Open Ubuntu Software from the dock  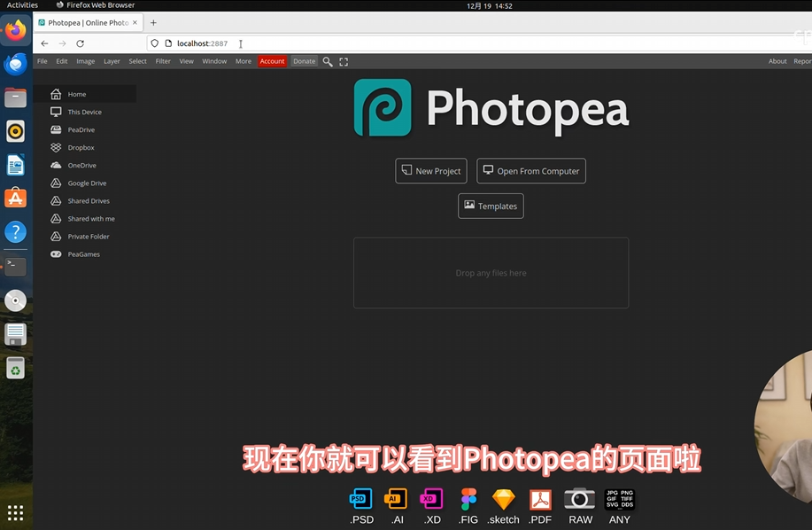[x=16, y=199]
